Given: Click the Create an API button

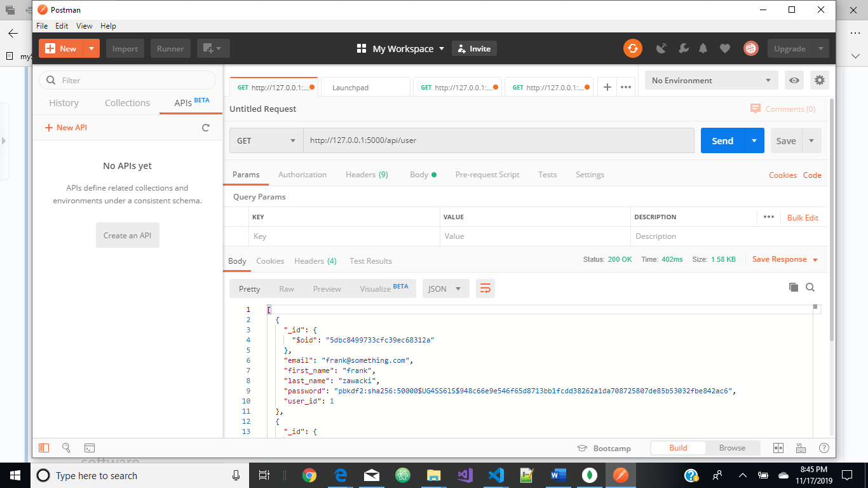Looking at the screenshot, I should coord(128,235).
